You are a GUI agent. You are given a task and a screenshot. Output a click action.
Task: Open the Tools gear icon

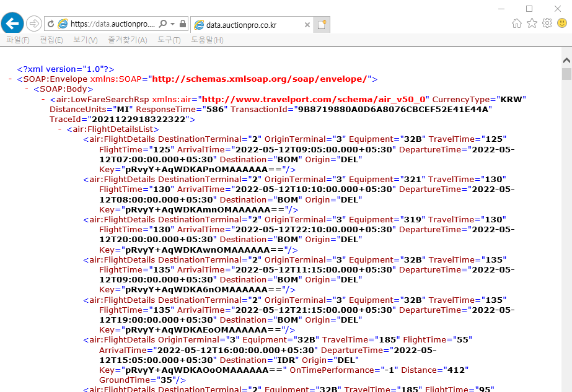pos(547,24)
